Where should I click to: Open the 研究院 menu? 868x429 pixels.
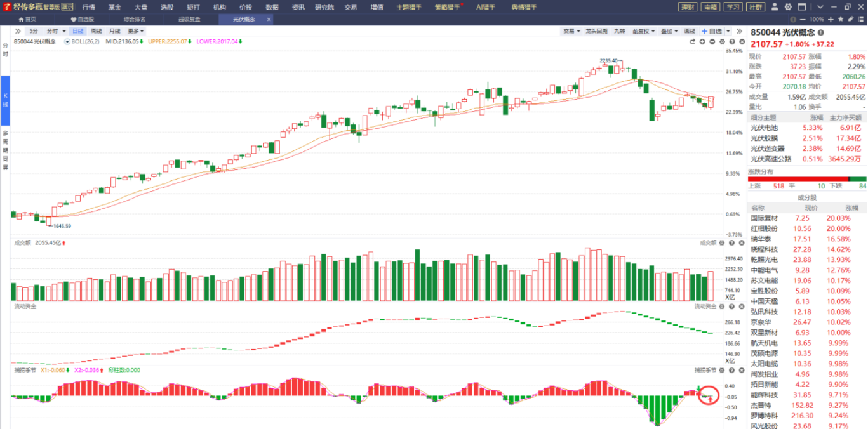[x=324, y=7]
